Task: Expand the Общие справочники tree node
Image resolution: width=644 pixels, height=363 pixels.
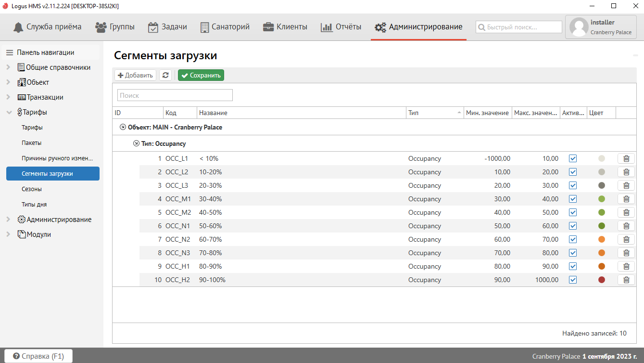Action: [8, 67]
